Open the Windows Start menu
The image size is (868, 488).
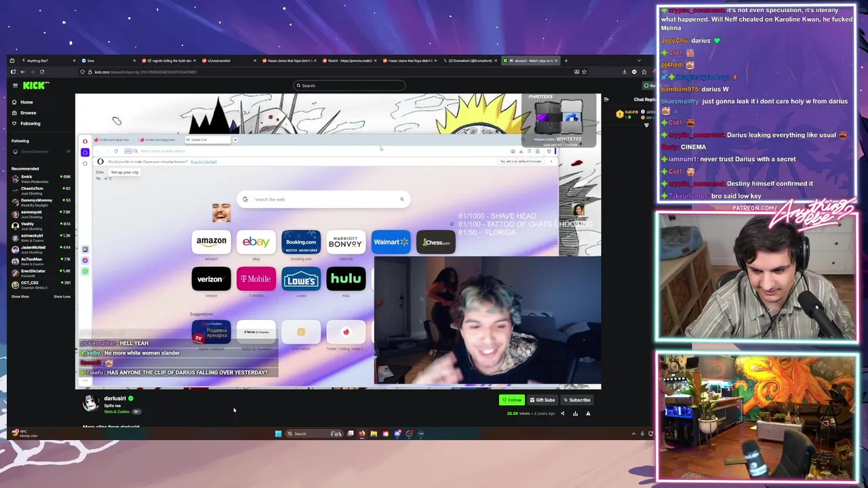pos(278,434)
